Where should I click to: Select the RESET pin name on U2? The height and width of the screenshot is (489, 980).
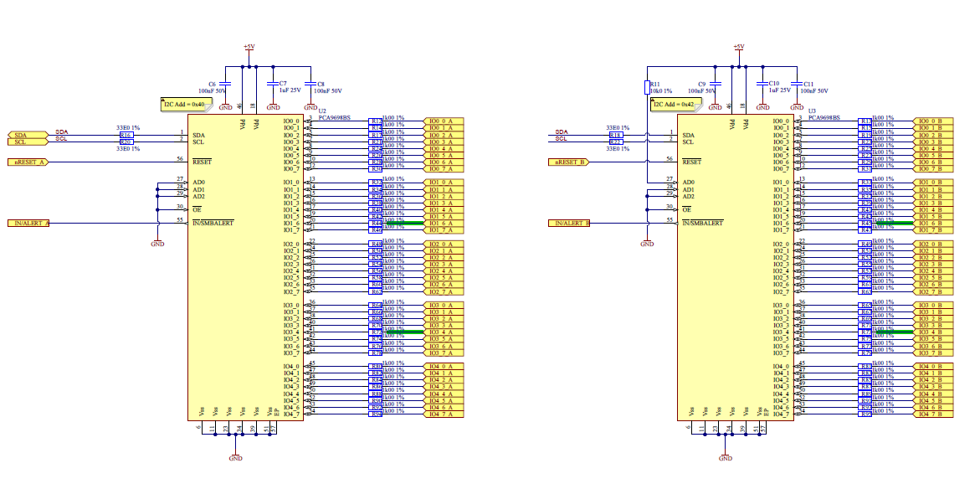click(202, 162)
